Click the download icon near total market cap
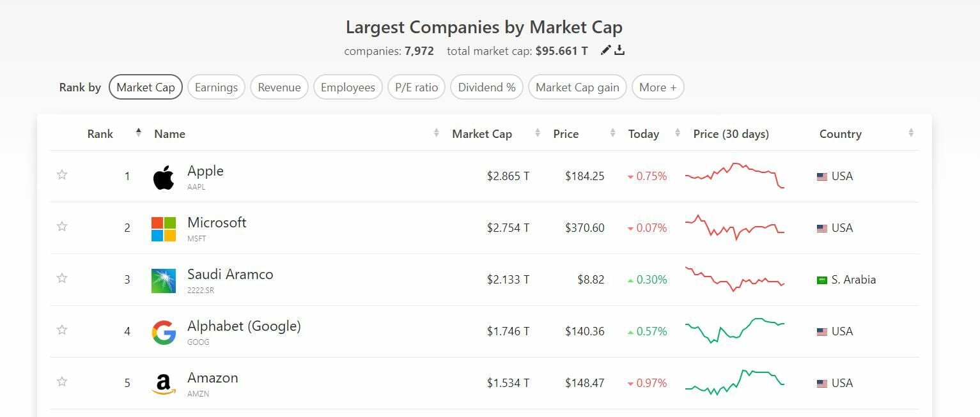This screenshot has width=980, height=417. point(619,50)
